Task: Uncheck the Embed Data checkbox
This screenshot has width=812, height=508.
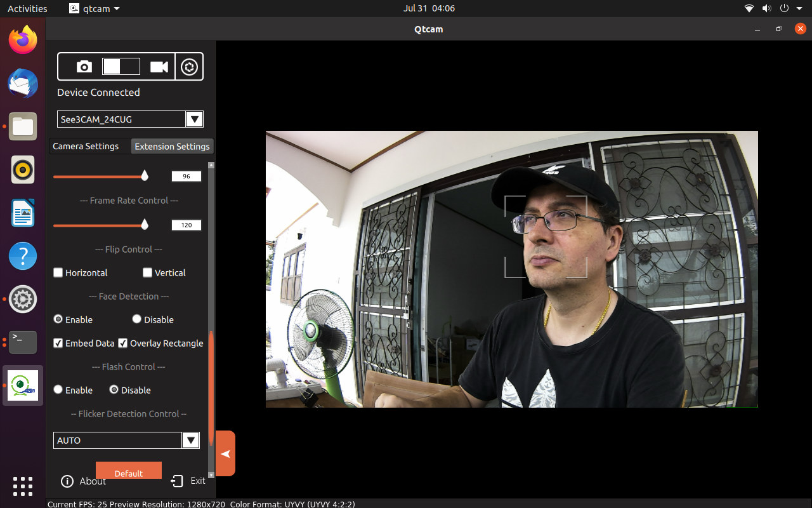Action: tap(58, 343)
